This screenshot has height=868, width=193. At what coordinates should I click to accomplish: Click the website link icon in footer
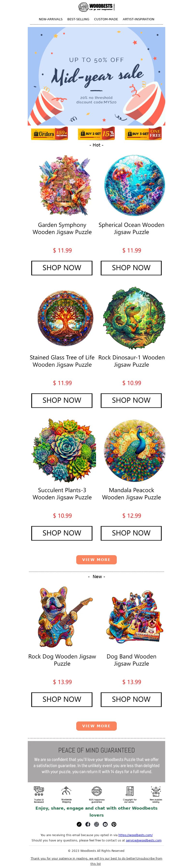(79, 824)
